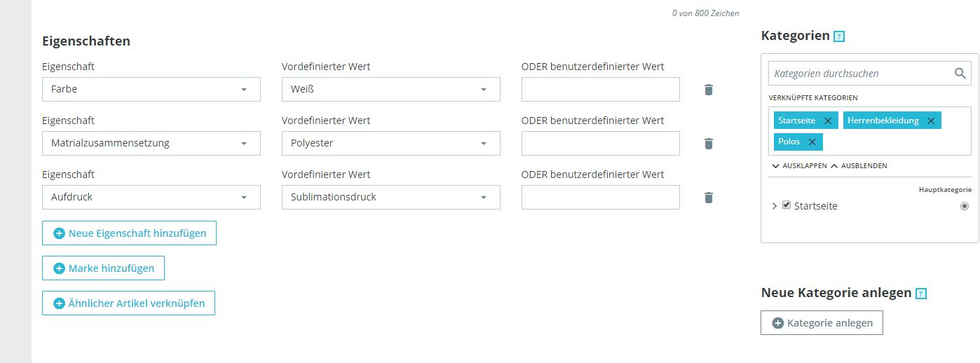Image resolution: width=980 pixels, height=363 pixels.
Task: Open help icon beside Neue Kategorie anlegen
Action: (x=921, y=294)
